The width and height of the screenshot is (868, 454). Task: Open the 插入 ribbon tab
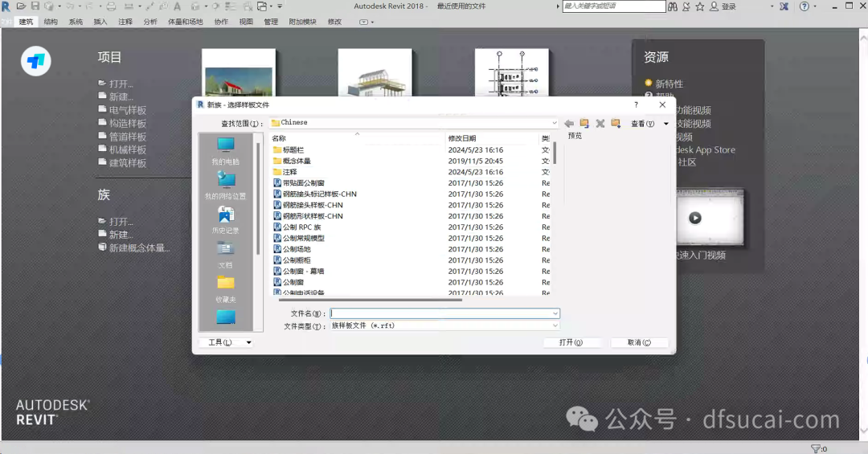tap(100, 22)
